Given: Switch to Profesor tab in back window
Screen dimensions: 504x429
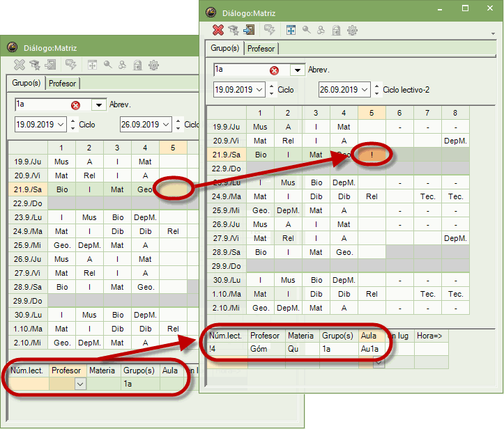Looking at the screenshot, I should coord(62,84).
